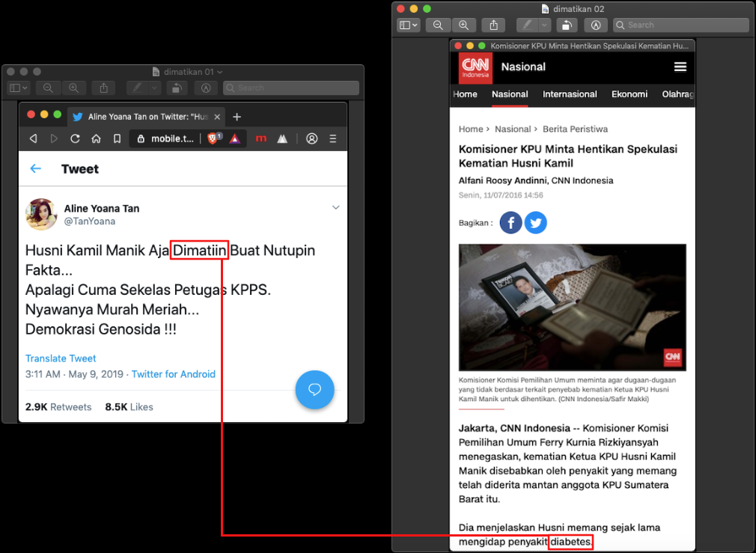Click the Translate Tweet link
This screenshot has width=756, height=553.
tap(61, 358)
